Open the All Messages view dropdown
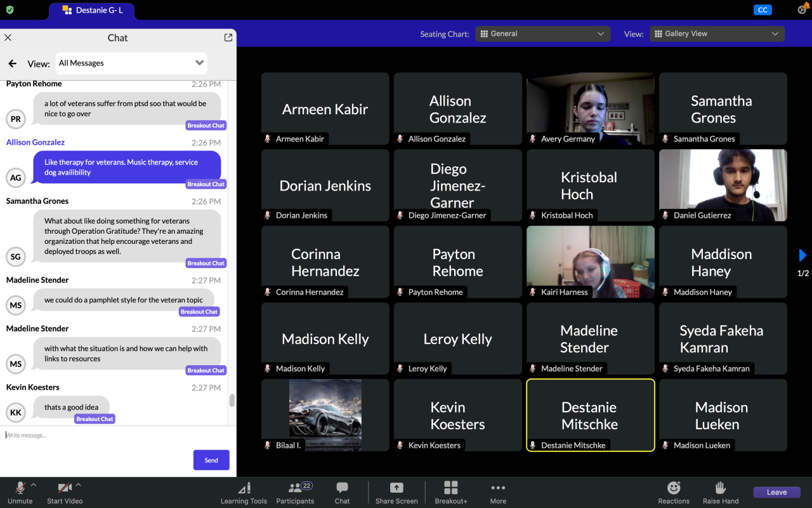This screenshot has width=812, height=508. 131,63
